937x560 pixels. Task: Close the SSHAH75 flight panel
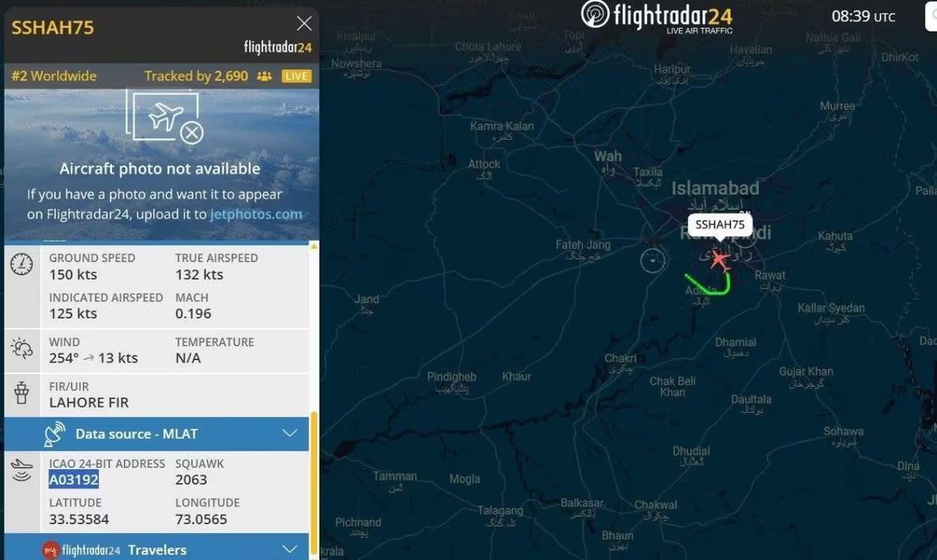tap(304, 23)
